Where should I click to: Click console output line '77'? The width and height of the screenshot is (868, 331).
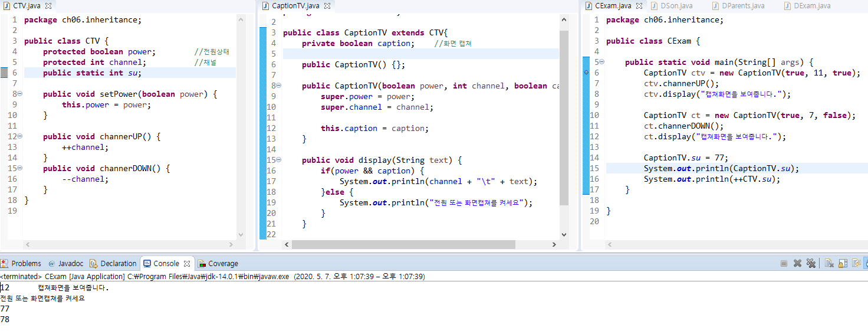pyautogui.click(x=5, y=309)
